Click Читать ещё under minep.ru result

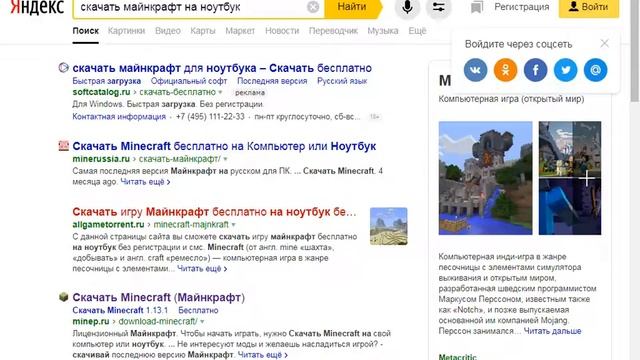tap(263, 355)
